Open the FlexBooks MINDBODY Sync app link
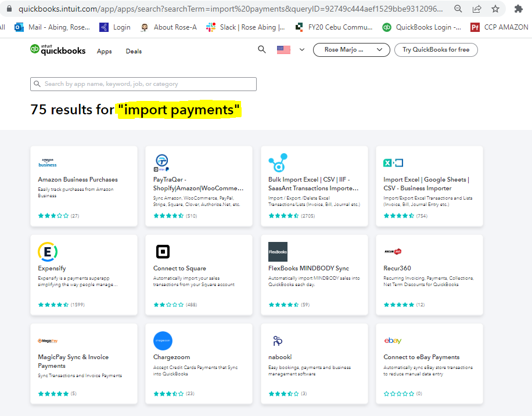This screenshot has width=532, height=416. click(308, 269)
